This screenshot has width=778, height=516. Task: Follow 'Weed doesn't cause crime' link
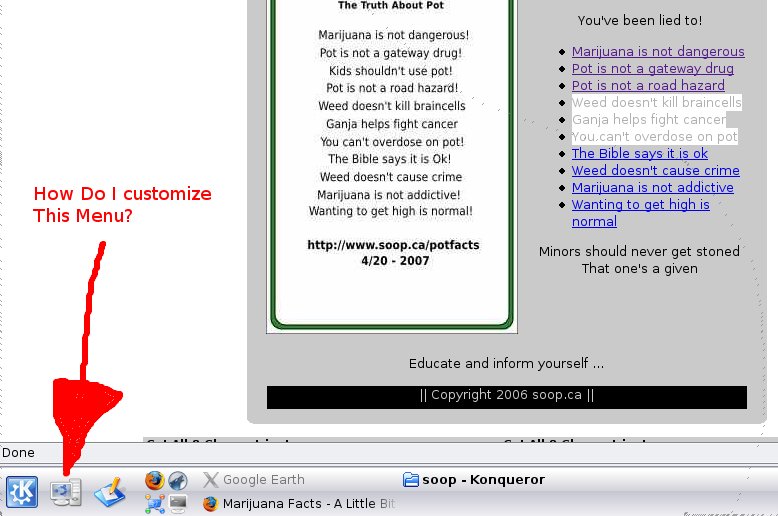(x=655, y=171)
